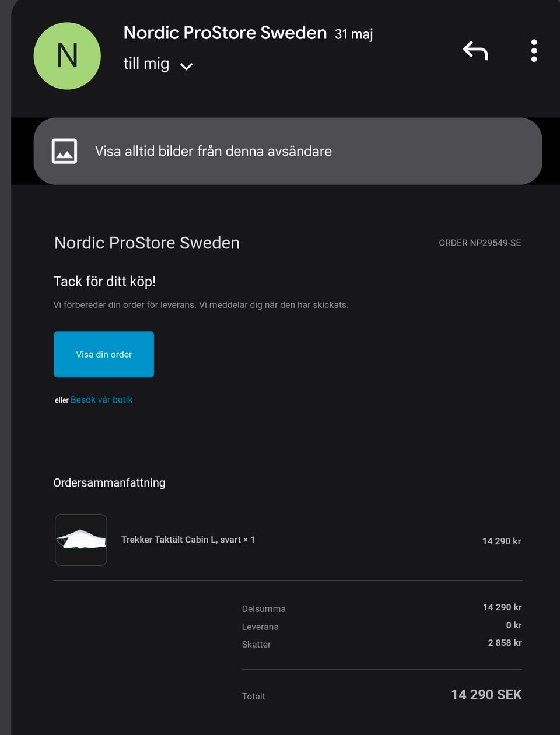Tap the product price 14 290 kr

(502, 541)
